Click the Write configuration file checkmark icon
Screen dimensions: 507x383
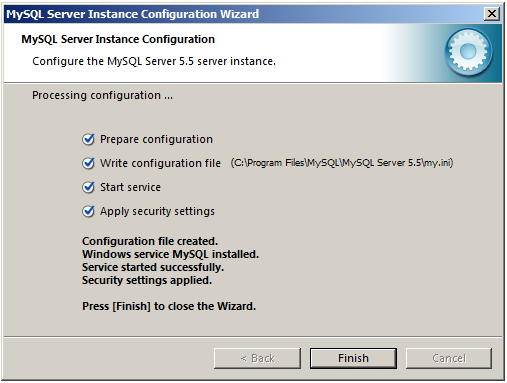tap(88, 163)
